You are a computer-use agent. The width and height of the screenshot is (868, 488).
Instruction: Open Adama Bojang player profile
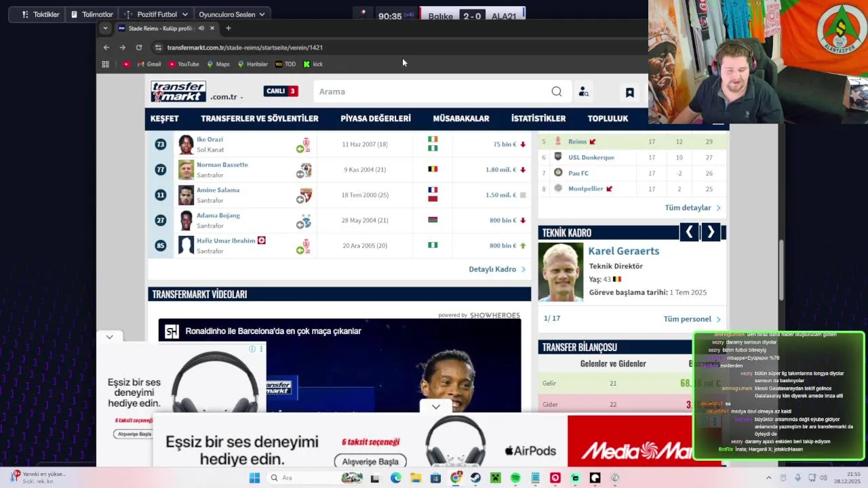pyautogui.click(x=218, y=216)
